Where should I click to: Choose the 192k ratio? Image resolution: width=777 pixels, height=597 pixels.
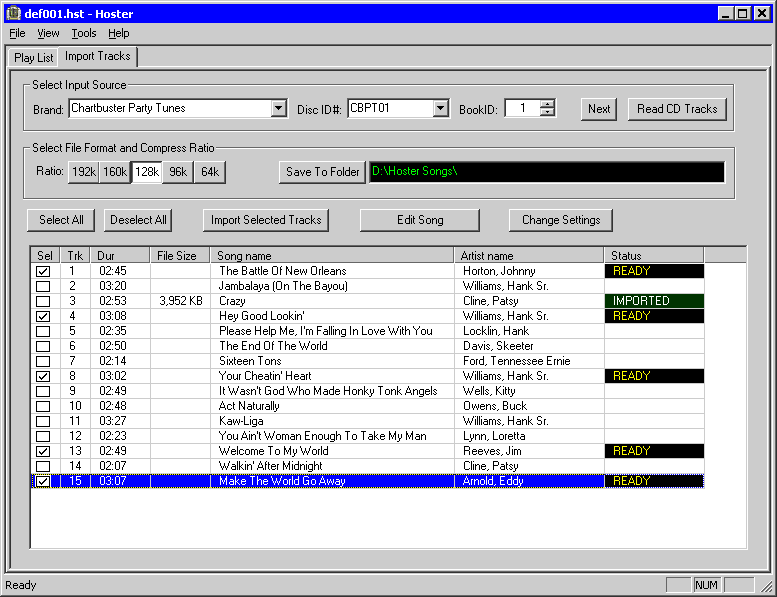pos(84,172)
